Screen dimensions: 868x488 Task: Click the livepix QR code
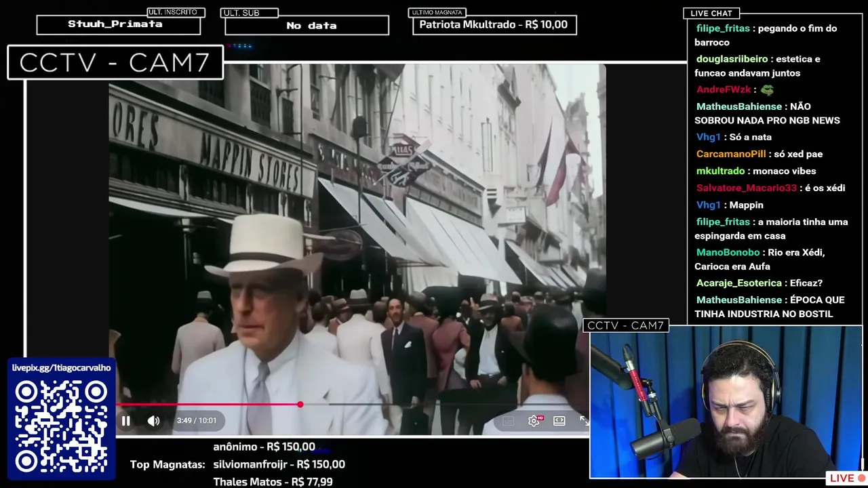(61, 427)
